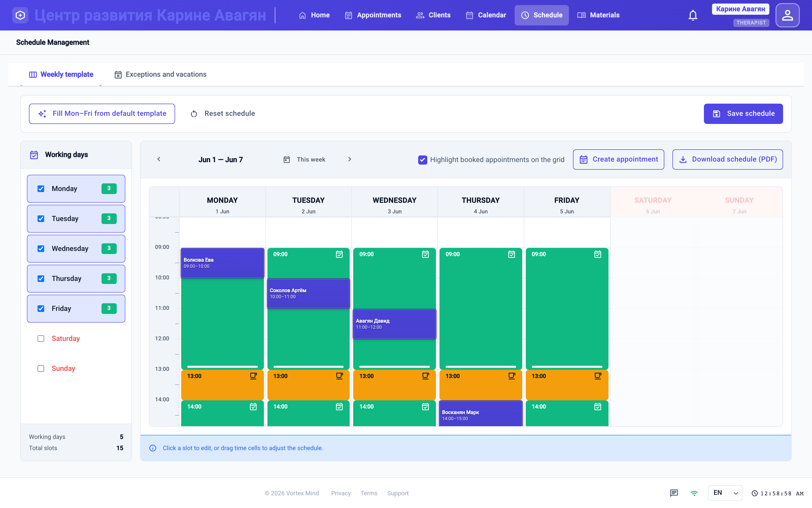Click the Jun 1 — Jun 7 date range
The image size is (812, 508).
point(221,160)
